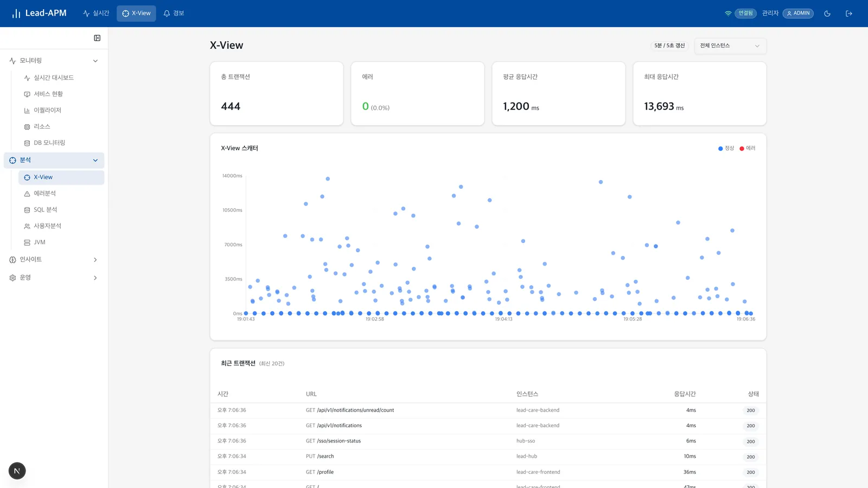
Task: Collapse the 분석 section chevron
Action: click(x=95, y=160)
